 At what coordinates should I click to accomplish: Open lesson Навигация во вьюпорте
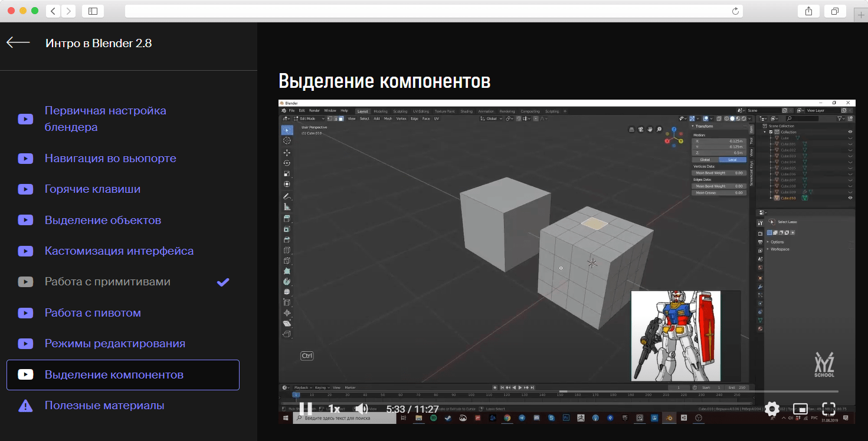110,158
